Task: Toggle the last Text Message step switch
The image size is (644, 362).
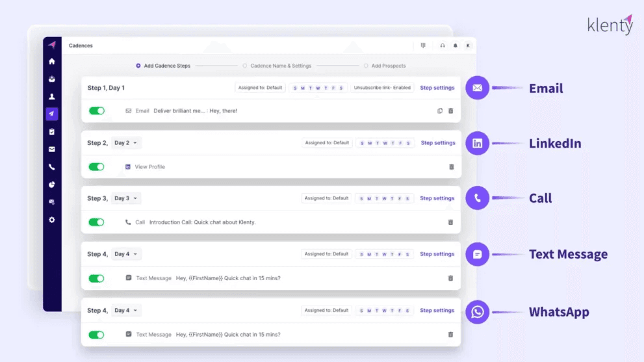Action: pos(97,335)
